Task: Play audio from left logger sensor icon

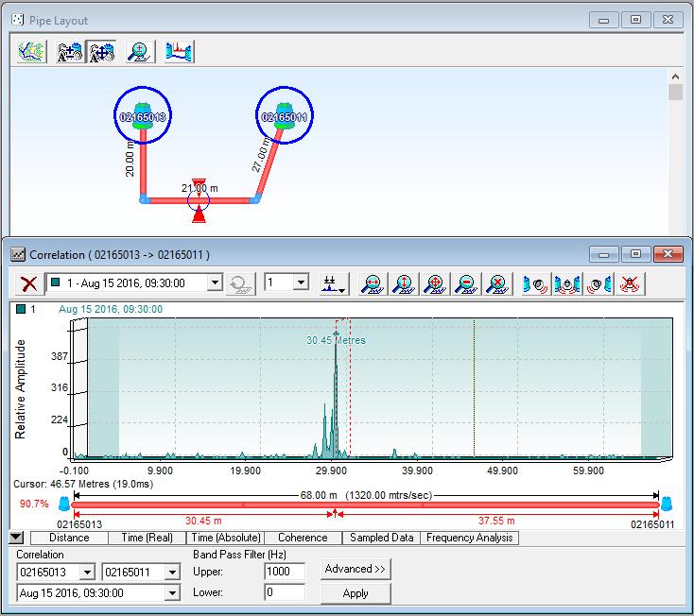Action: click(x=535, y=283)
